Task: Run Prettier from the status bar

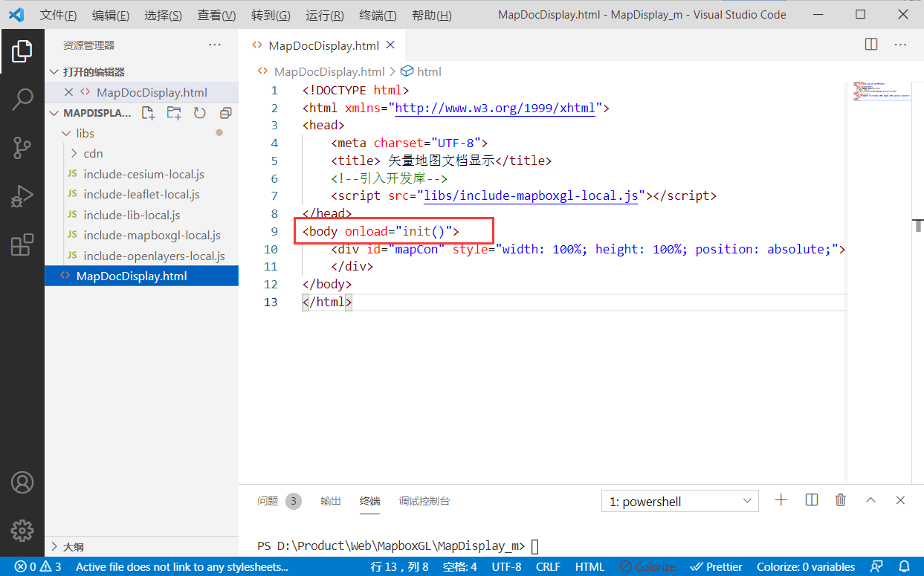Action: [x=717, y=567]
